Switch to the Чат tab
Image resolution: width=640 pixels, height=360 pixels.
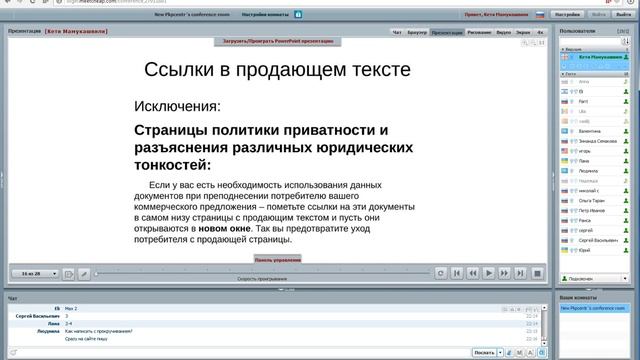click(397, 32)
